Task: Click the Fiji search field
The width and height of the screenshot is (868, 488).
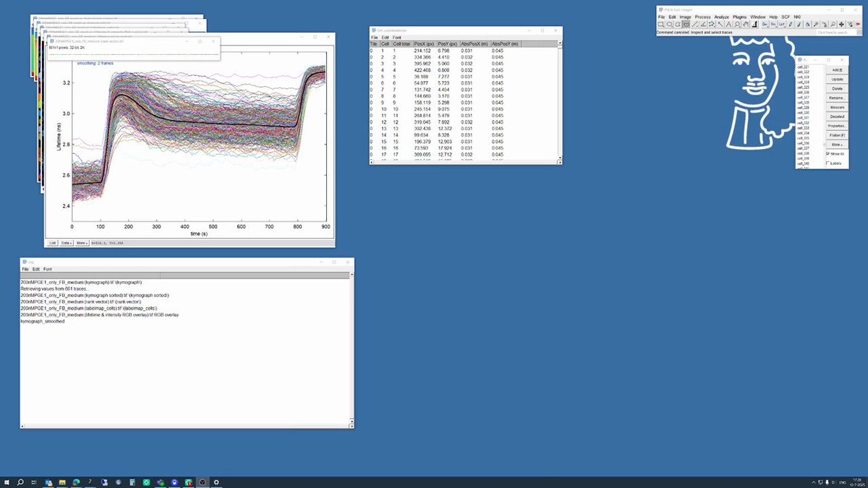Action: 835,33
